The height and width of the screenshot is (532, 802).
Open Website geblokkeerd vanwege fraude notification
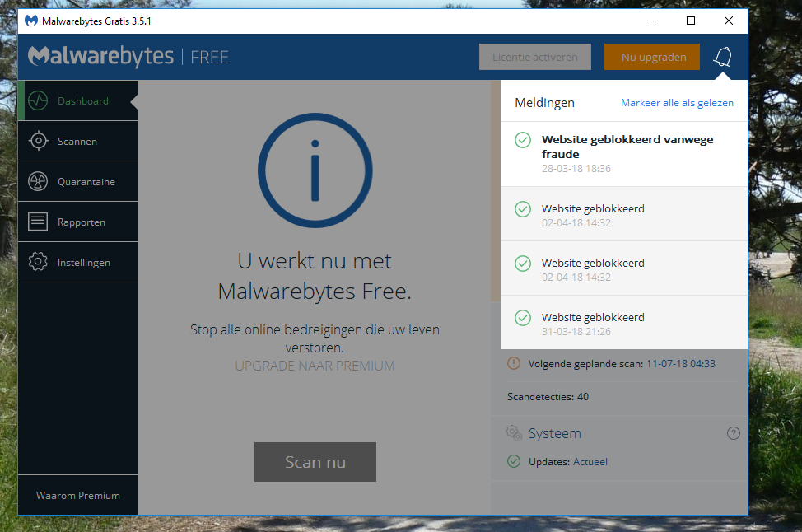pyautogui.click(x=624, y=154)
